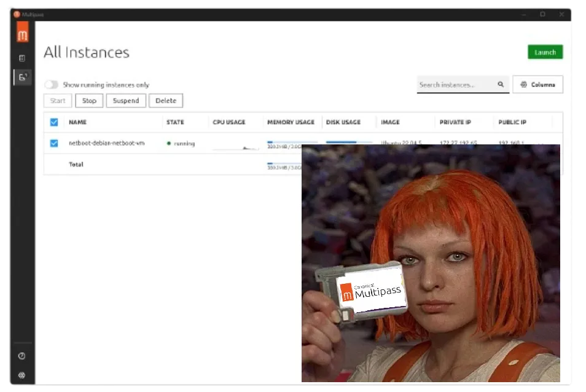This screenshot has height=392, width=586.
Task: Click the orange Multipass logo in sidebar
Action: click(x=23, y=34)
